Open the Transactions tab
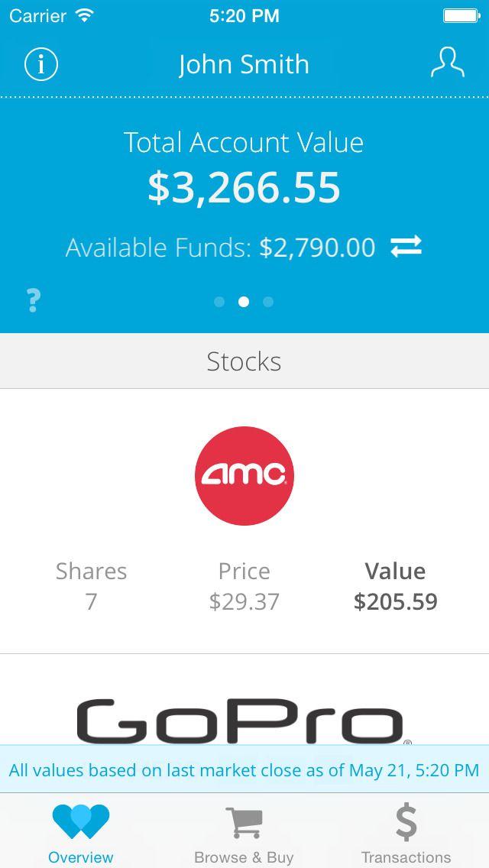Viewport: 489px width, 868px height. 406,832
